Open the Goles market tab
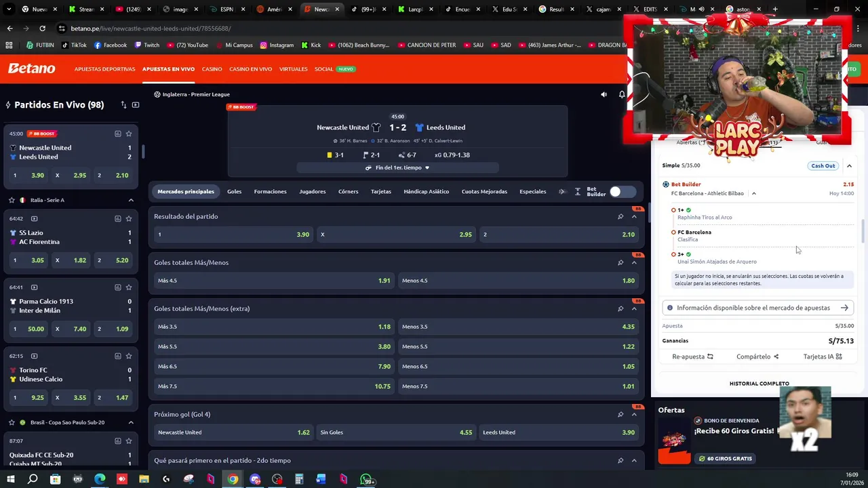This screenshot has width=868, height=488. (x=234, y=192)
